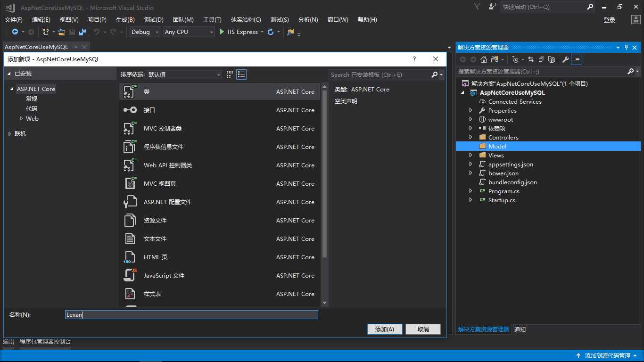Click the show all files icon
The width and height of the screenshot is (644, 362).
pyautogui.click(x=552, y=59)
